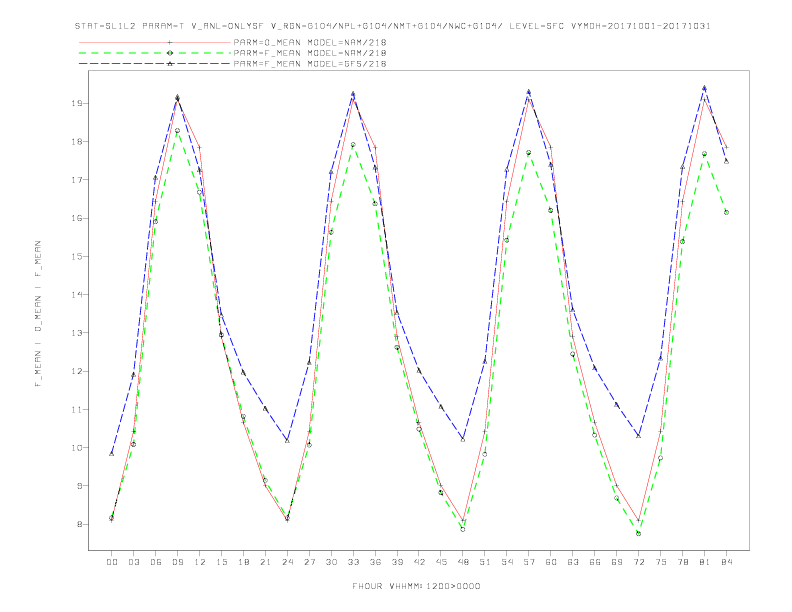Click x-axis tick label 57
This screenshot has width=792, height=612.
[529, 562]
